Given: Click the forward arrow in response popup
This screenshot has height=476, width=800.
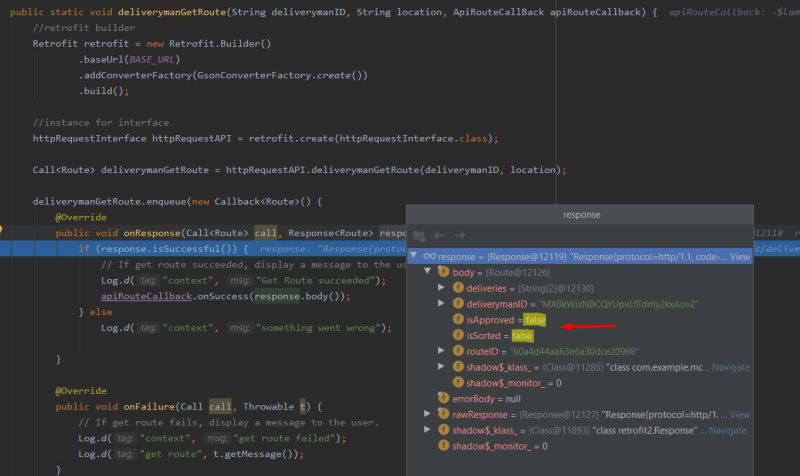Looking at the screenshot, I should (x=460, y=235).
